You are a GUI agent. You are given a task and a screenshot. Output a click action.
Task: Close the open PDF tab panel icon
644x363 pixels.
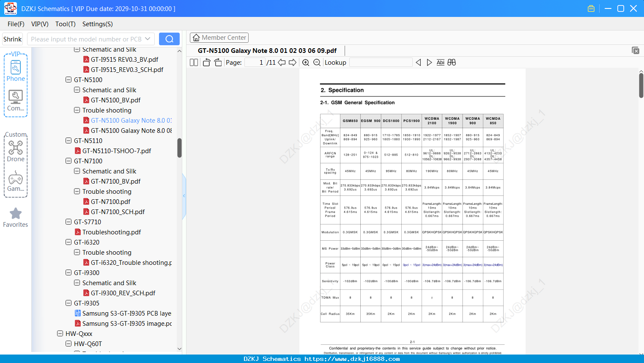click(636, 50)
